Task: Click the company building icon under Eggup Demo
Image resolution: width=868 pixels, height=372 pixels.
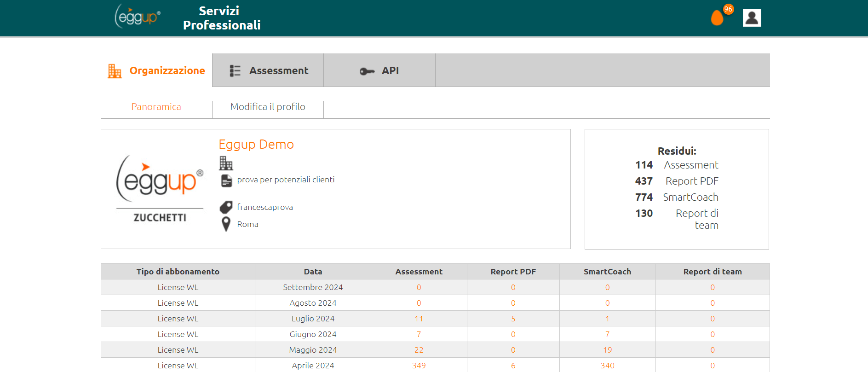Action: [x=226, y=163]
